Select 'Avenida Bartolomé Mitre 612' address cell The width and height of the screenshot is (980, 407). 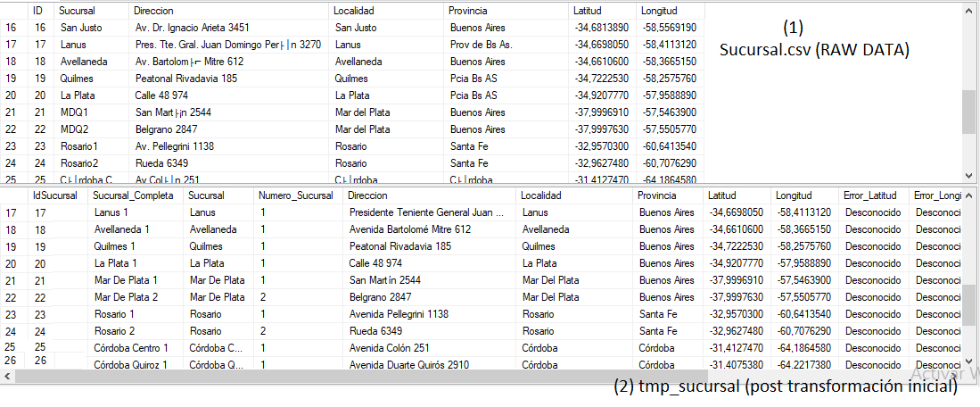(431, 229)
